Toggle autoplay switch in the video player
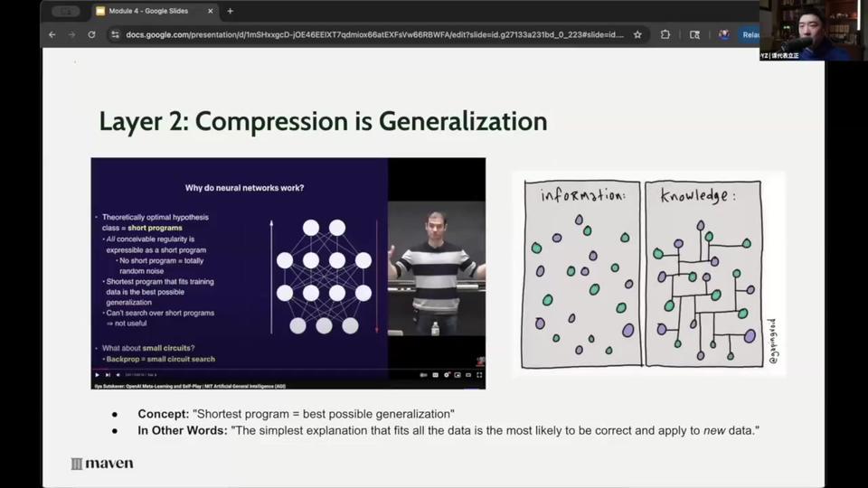868x488 pixels. pyautogui.click(x=423, y=375)
